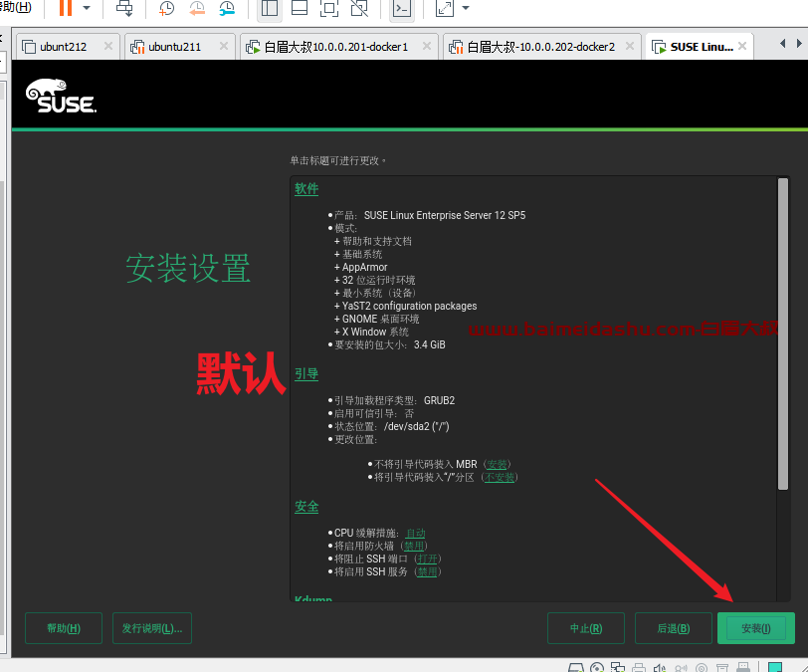Click the sound card status icon
Image resolution: width=808 pixels, height=672 pixels.
point(660,668)
